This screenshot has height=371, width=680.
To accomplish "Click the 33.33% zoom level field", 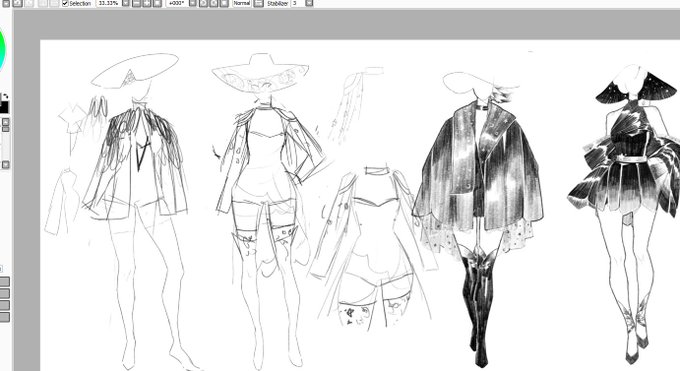I will click(x=109, y=3).
